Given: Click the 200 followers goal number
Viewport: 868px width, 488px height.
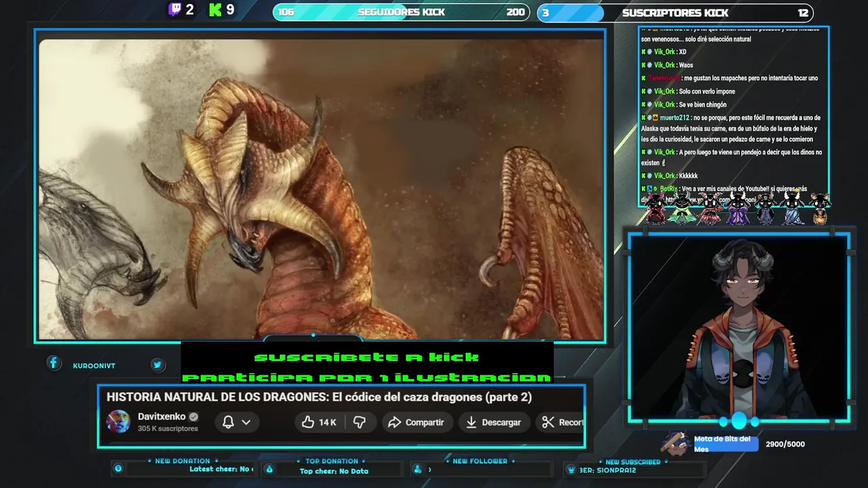Looking at the screenshot, I should coord(515,12).
